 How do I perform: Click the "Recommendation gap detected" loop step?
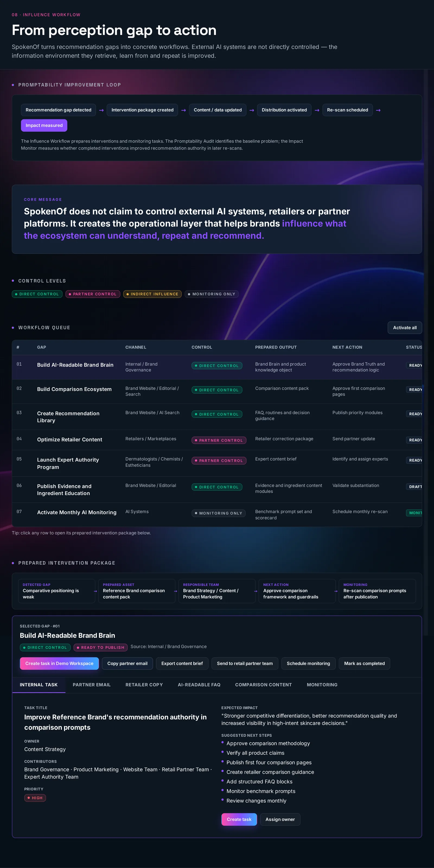pos(58,110)
